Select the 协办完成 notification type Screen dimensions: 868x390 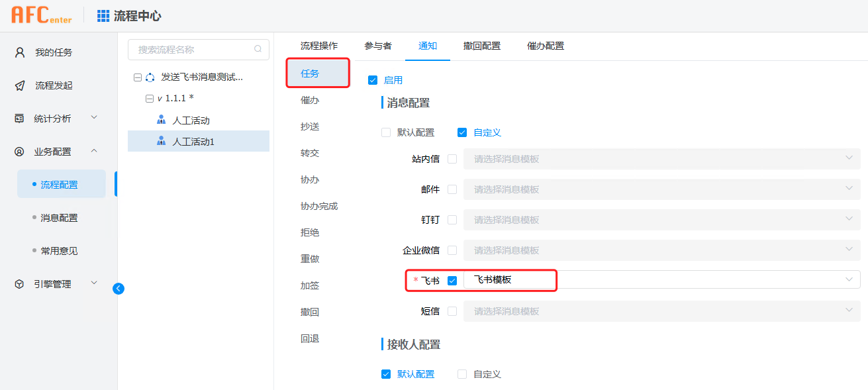(318, 206)
